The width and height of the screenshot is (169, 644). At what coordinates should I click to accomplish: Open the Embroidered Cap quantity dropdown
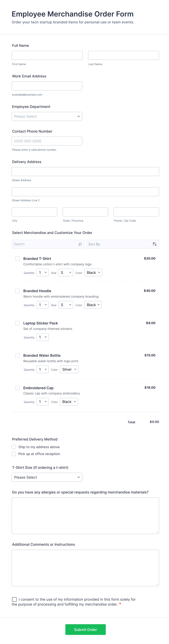[43, 402]
